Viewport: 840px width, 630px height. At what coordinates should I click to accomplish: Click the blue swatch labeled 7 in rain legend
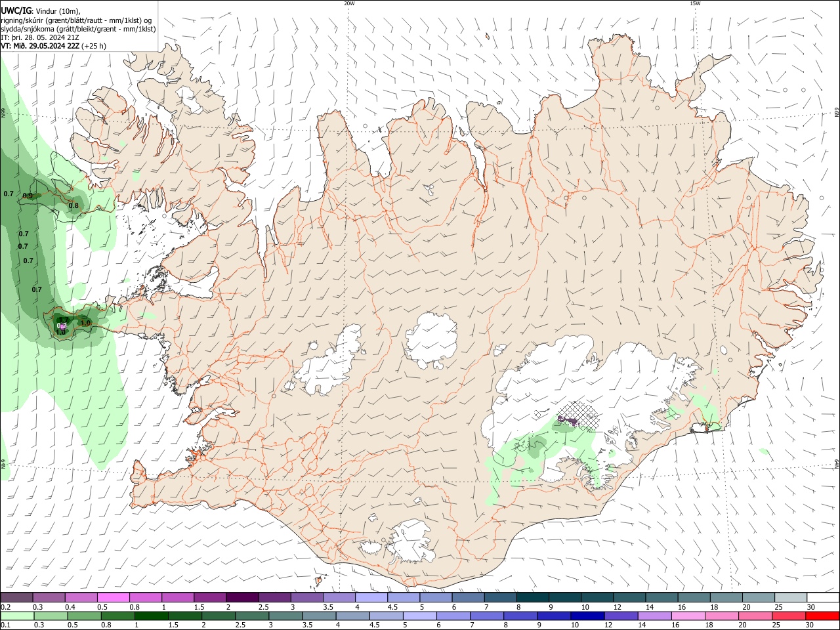(486, 616)
